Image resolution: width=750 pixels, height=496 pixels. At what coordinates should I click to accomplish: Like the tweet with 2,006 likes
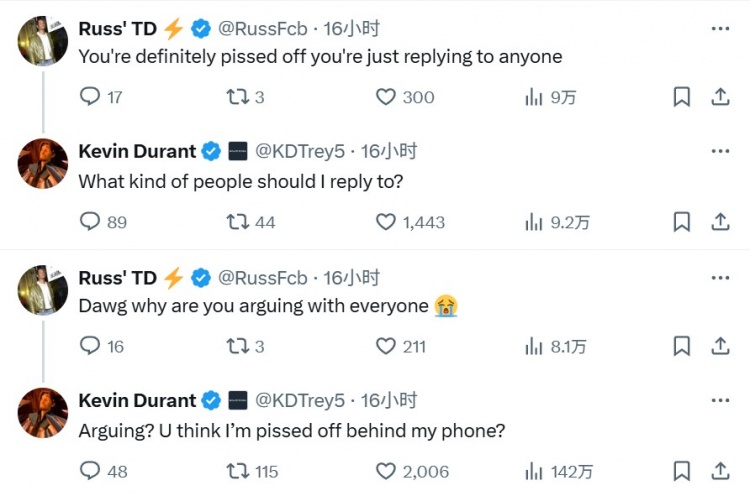coord(386,471)
